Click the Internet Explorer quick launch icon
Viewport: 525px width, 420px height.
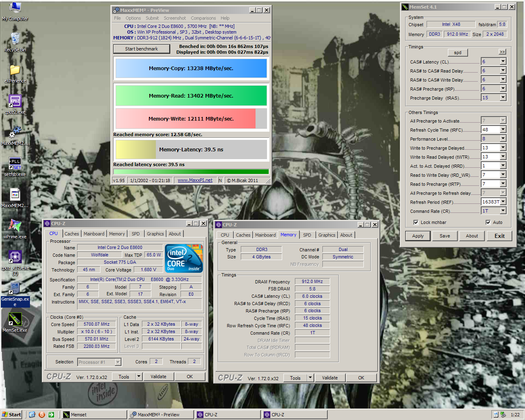(x=32, y=415)
